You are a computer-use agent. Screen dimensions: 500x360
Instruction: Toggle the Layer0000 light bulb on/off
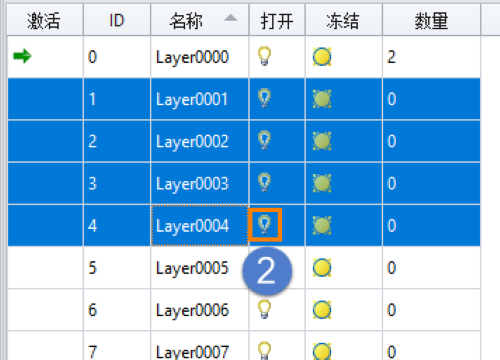pyautogui.click(x=264, y=56)
